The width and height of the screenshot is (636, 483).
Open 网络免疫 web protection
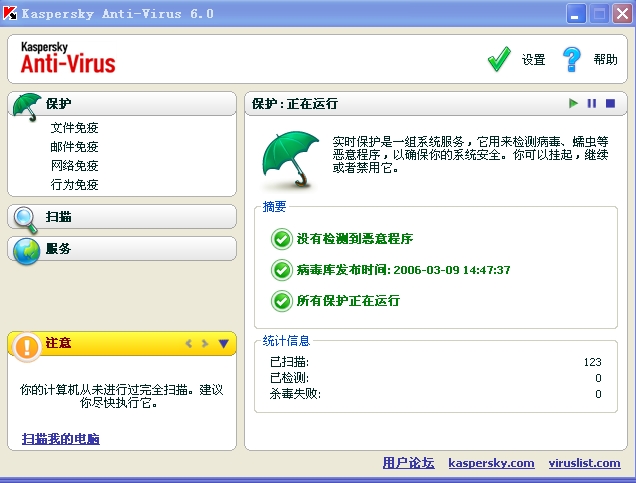(74, 165)
